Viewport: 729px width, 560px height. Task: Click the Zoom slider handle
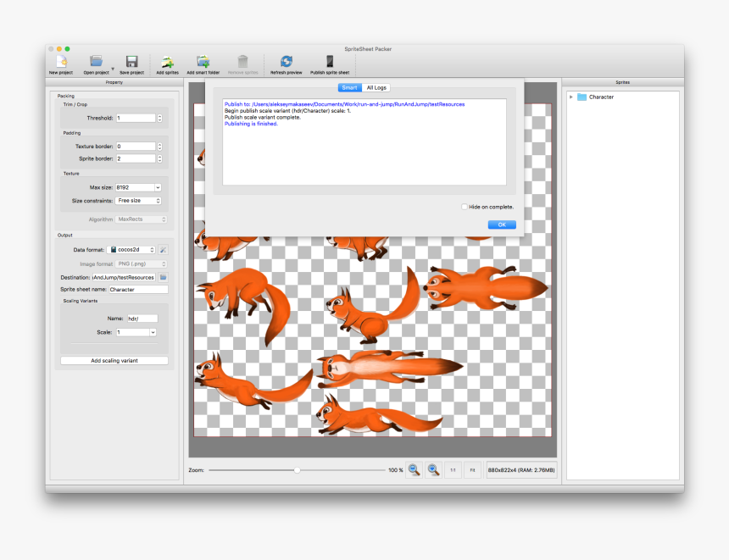297,469
